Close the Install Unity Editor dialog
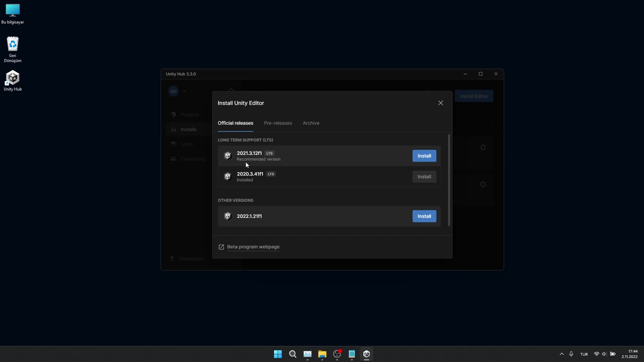Screen dimensions: 644x362 [441, 103]
